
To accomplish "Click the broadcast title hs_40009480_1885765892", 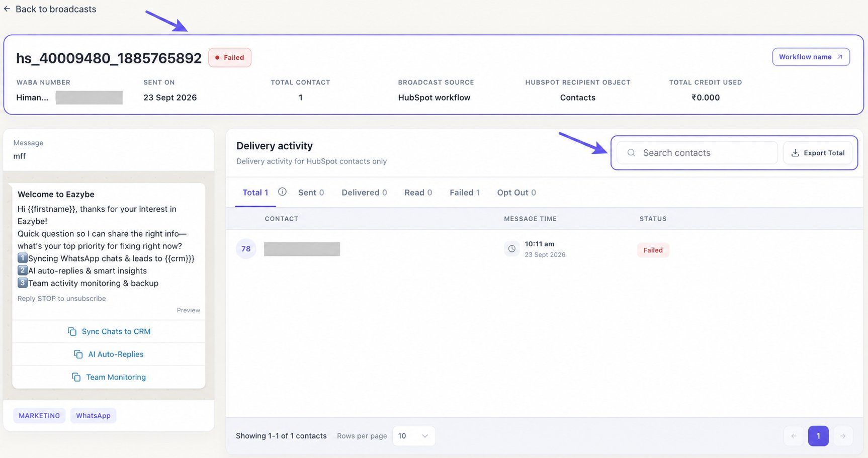I will coord(109,58).
